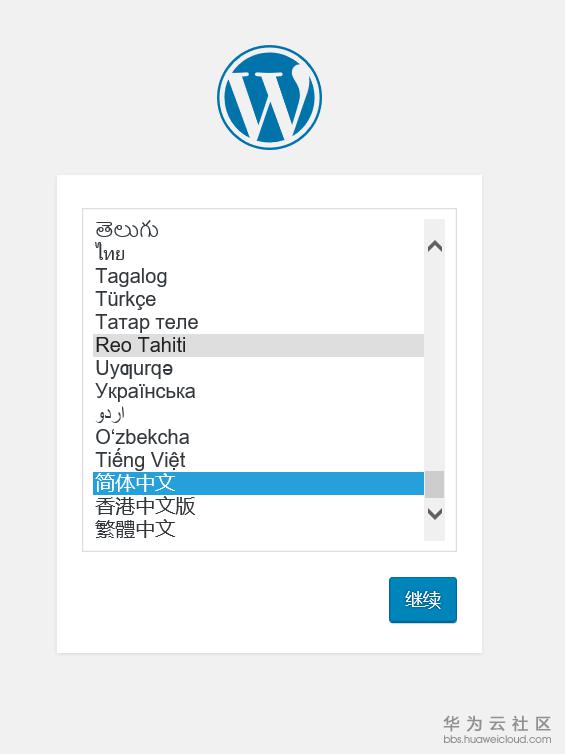
Task: Click the scrollbar track above the thumb
Action: pos(435,364)
